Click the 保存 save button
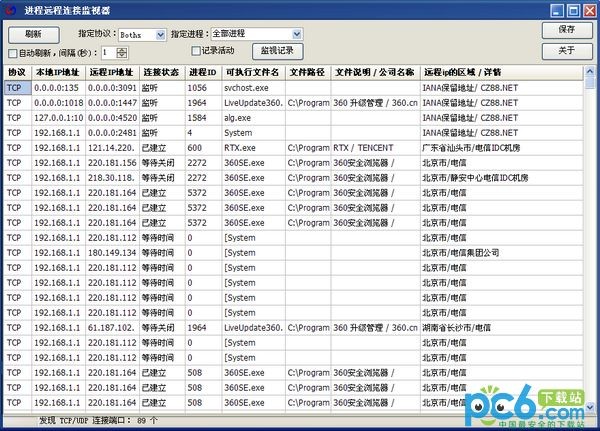The height and width of the screenshot is (431, 600). pyautogui.click(x=567, y=29)
